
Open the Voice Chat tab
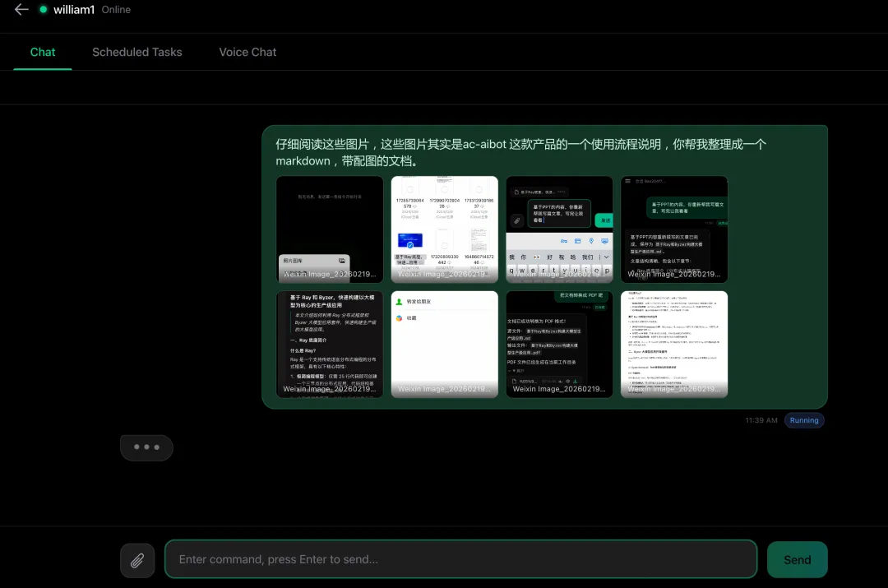pyautogui.click(x=247, y=52)
